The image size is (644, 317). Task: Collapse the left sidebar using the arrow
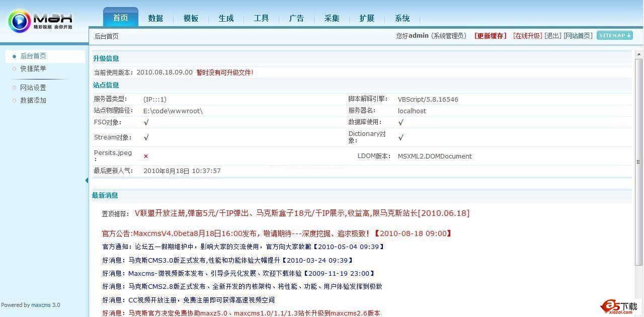(x=86, y=180)
